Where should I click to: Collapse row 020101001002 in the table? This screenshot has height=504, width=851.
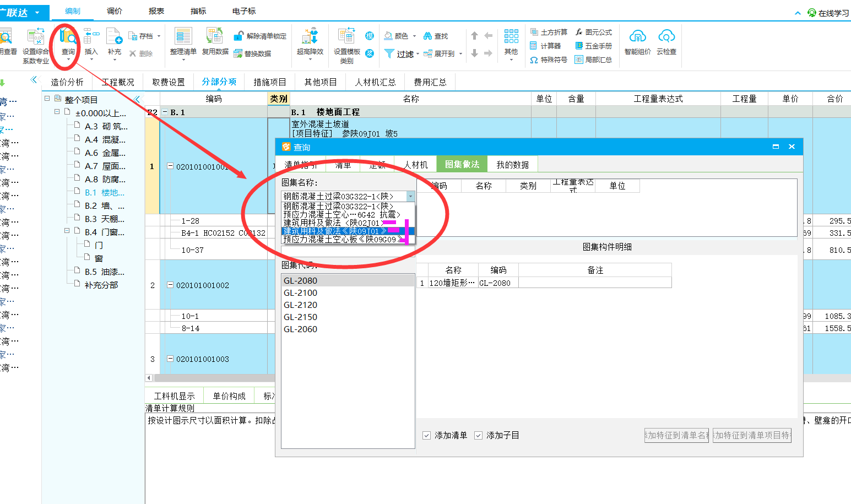170,285
